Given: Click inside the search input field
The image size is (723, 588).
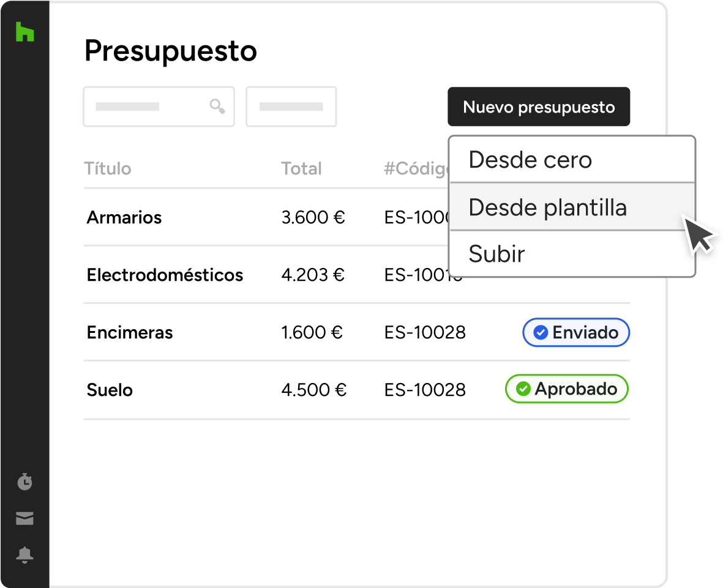Looking at the screenshot, I should tap(159, 106).
